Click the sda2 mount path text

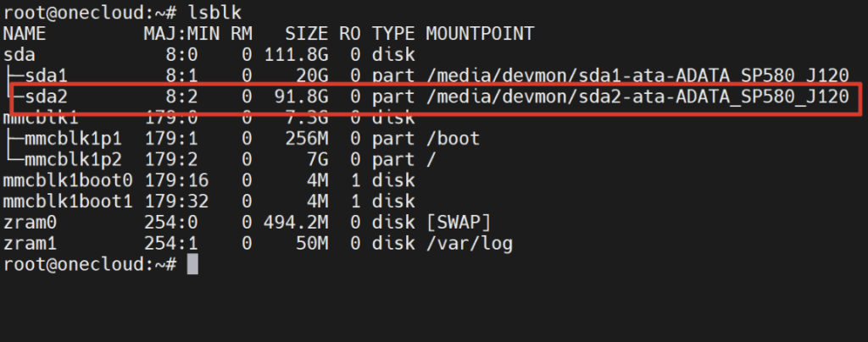(637, 97)
